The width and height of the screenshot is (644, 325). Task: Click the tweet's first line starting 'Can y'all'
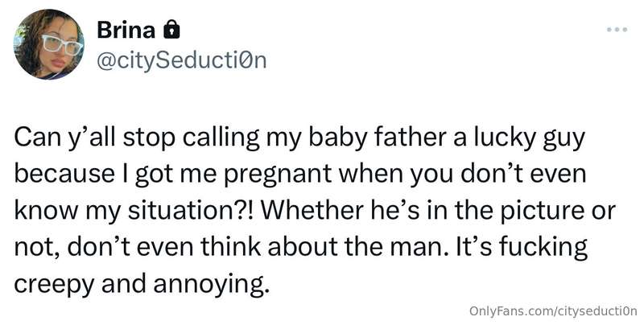[299, 138]
